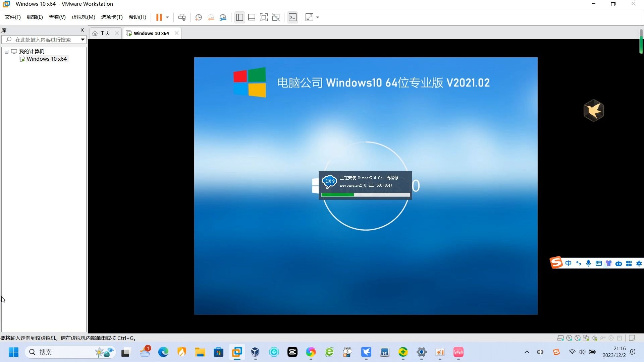Enter full screen mode

(264, 17)
